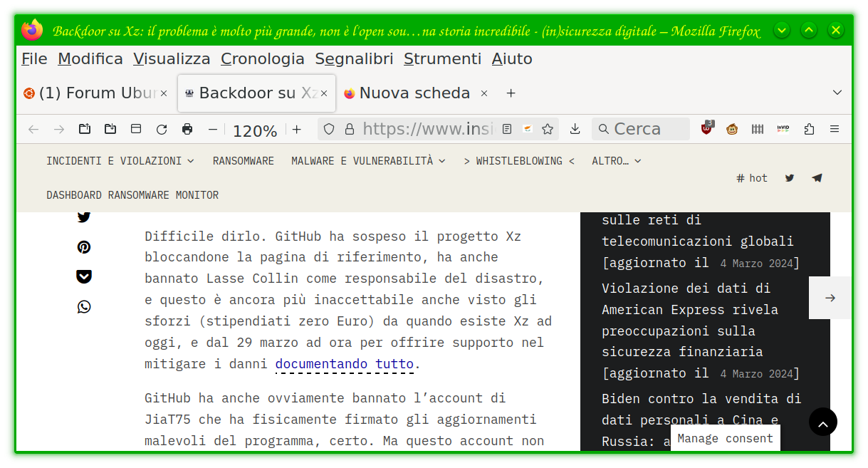Open the Strumenti menu
Viewport: 868px width, 468px height.
(442, 59)
